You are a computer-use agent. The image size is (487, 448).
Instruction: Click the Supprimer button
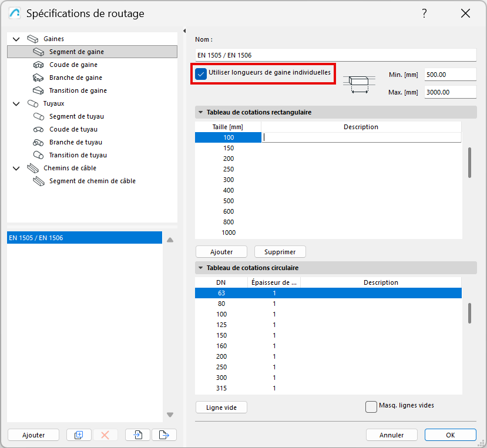point(280,252)
